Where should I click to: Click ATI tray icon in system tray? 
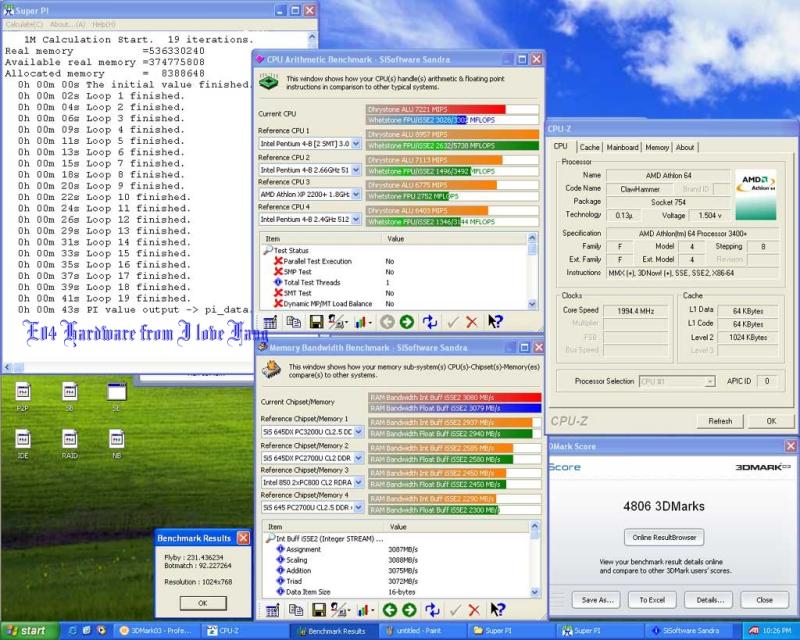tap(753, 631)
